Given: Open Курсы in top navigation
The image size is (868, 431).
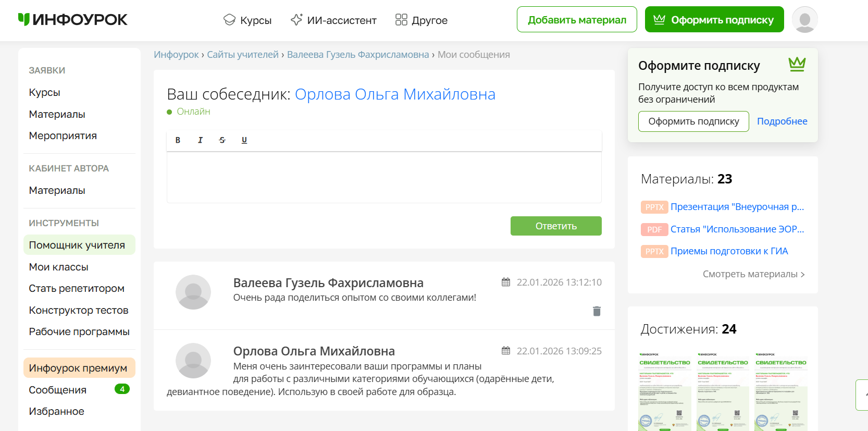Looking at the screenshot, I should [x=247, y=20].
